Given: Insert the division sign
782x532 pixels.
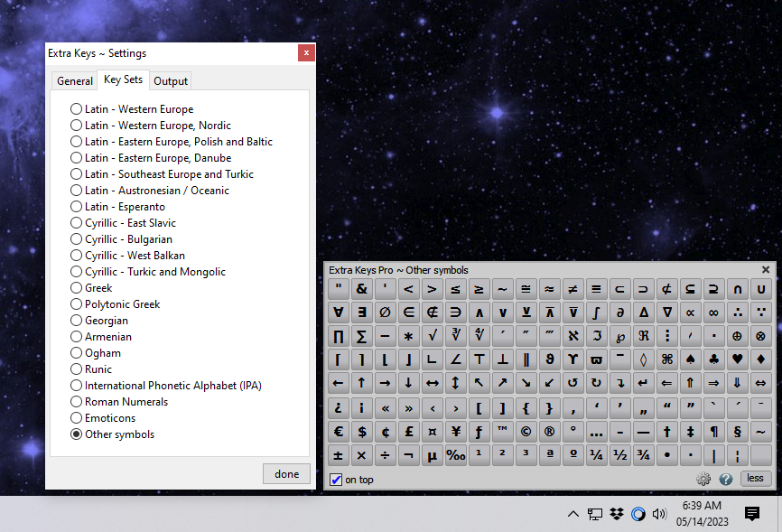Looking at the screenshot, I should [x=385, y=455].
